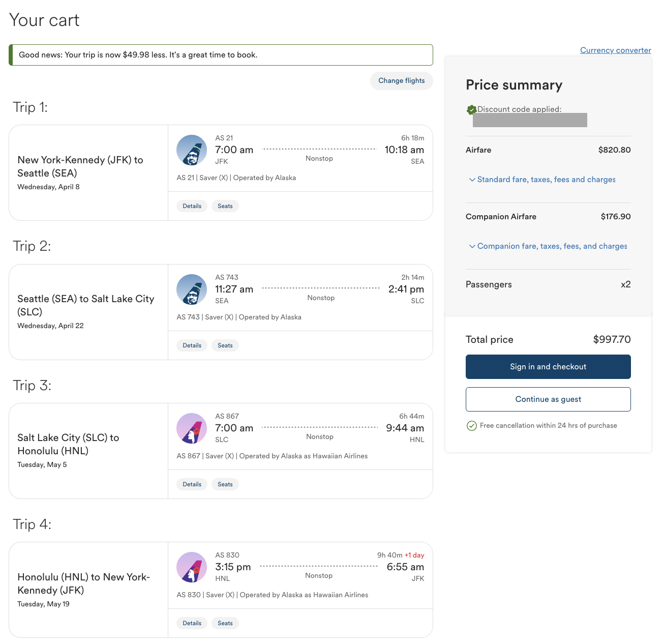Open Details for the JFK to Seattle flight
Image resolution: width=663 pixels, height=644 pixels.
pyautogui.click(x=192, y=206)
